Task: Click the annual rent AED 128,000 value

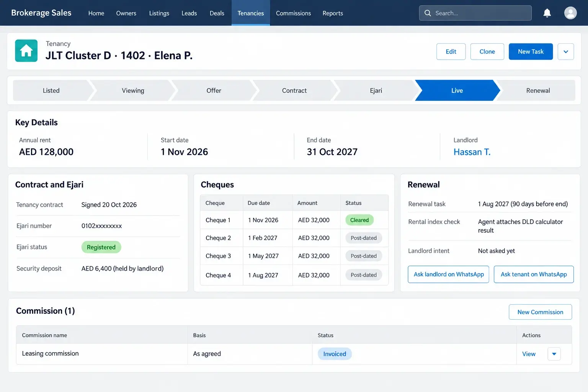Action: pos(46,152)
